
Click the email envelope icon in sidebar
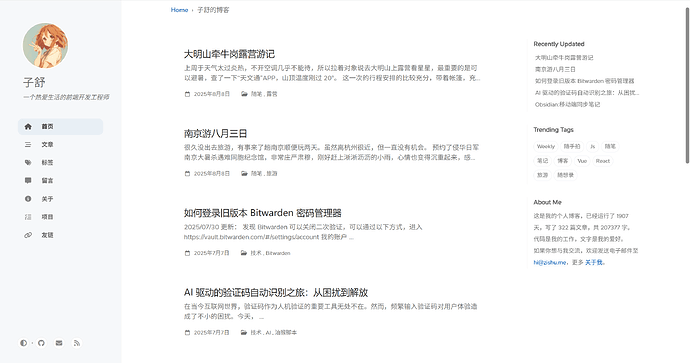click(x=59, y=343)
